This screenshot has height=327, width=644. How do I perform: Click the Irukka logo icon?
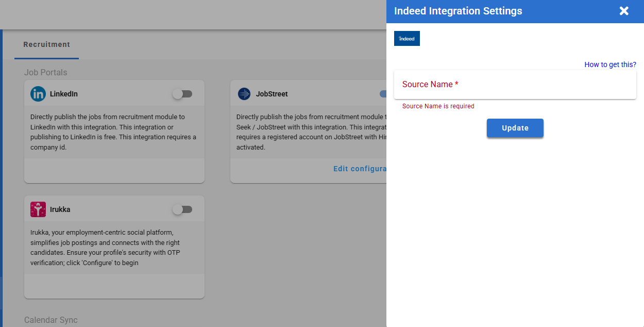(x=38, y=209)
